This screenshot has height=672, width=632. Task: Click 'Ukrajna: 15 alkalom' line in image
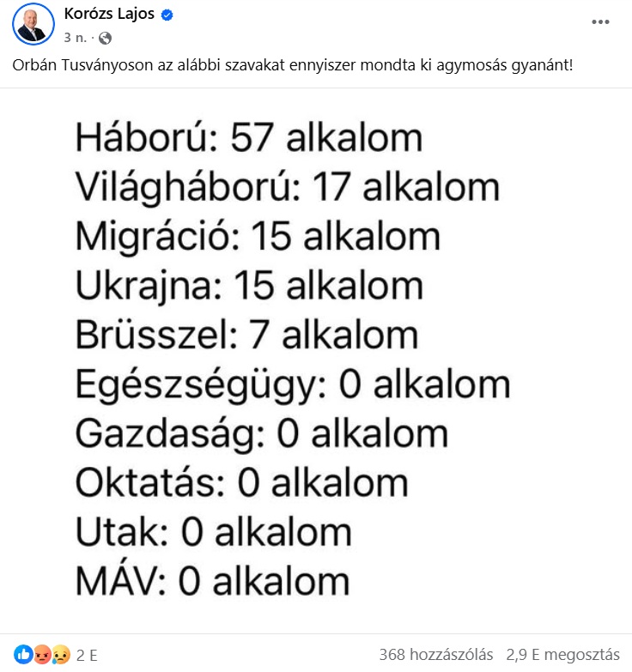tap(250, 287)
